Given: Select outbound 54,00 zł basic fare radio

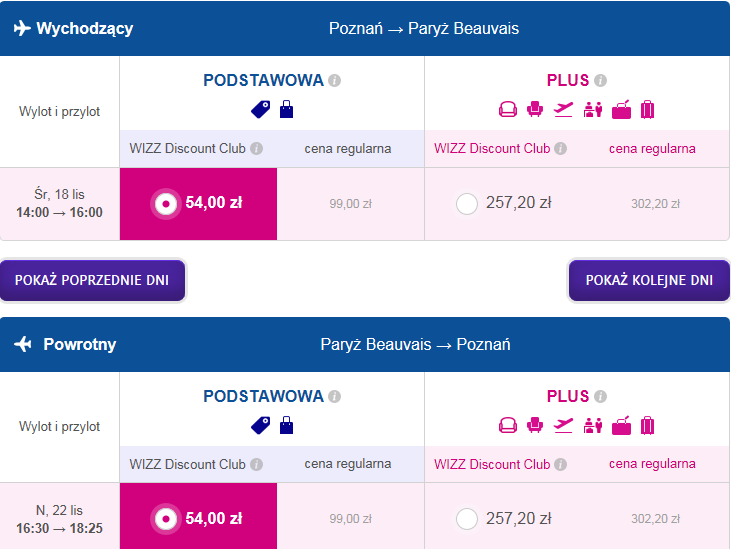Looking at the screenshot, I should (x=166, y=204).
